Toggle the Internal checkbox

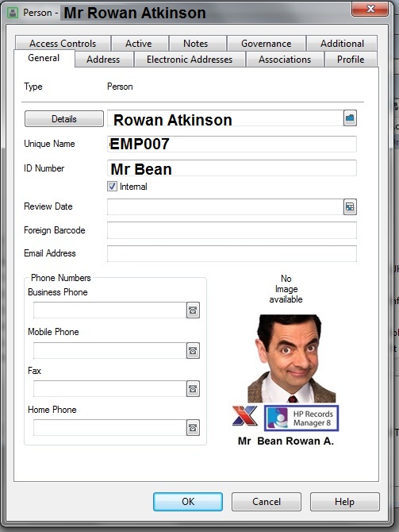point(112,187)
